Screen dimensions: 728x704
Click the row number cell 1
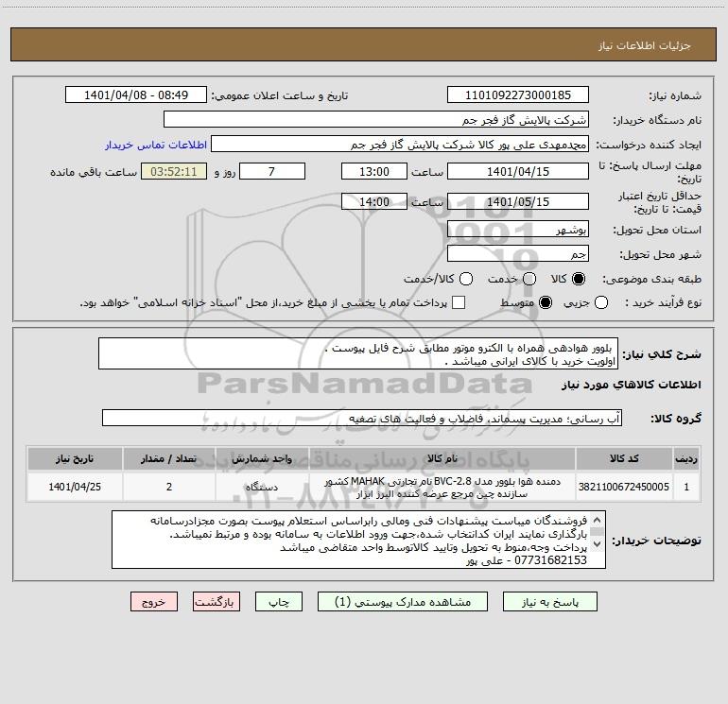pyautogui.click(x=686, y=487)
